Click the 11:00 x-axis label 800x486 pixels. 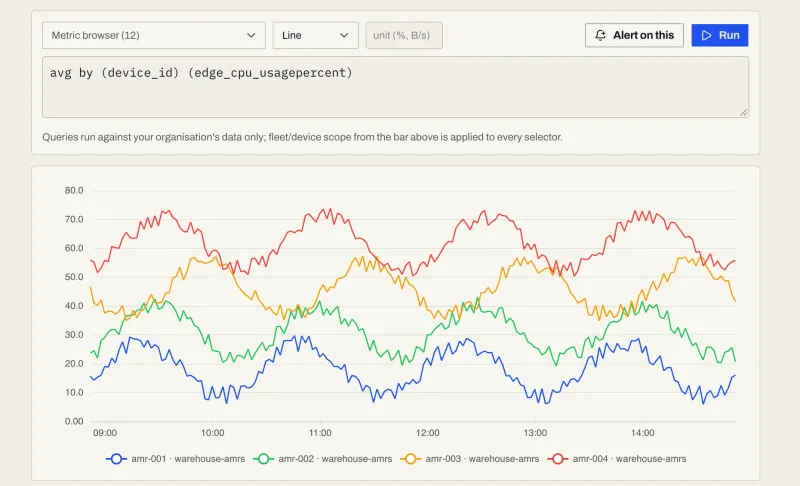320,433
